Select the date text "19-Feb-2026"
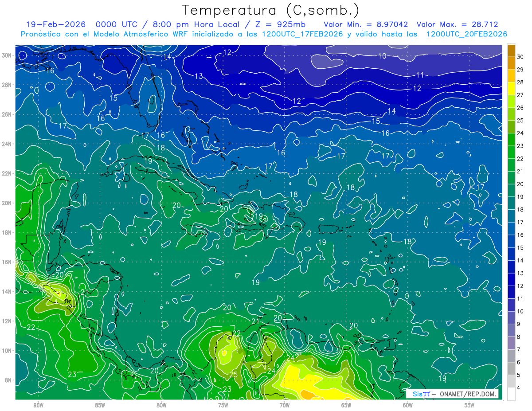Image resolution: width=532 pixels, height=411 pixels. point(55,24)
